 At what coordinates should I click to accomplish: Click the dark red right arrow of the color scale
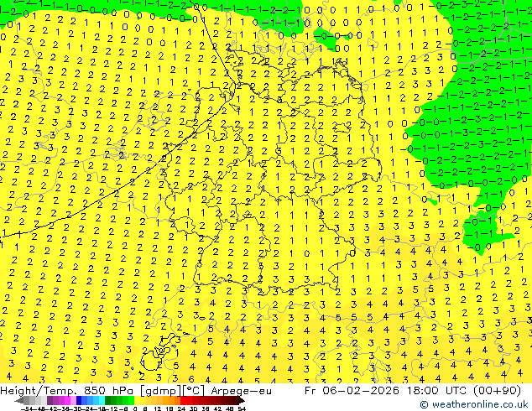pos(242,400)
